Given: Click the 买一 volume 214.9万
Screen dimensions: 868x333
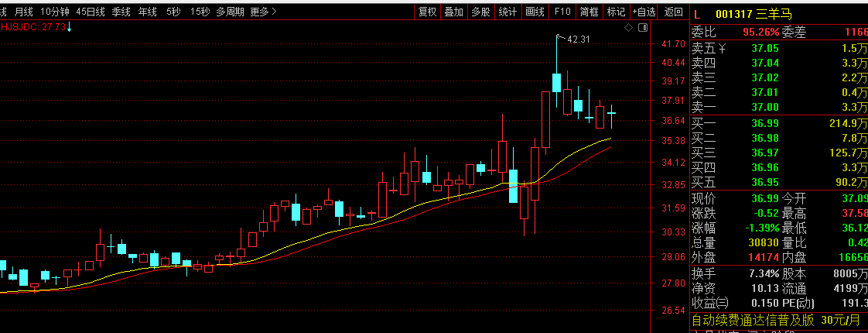Looking at the screenshot, I should click(848, 123).
